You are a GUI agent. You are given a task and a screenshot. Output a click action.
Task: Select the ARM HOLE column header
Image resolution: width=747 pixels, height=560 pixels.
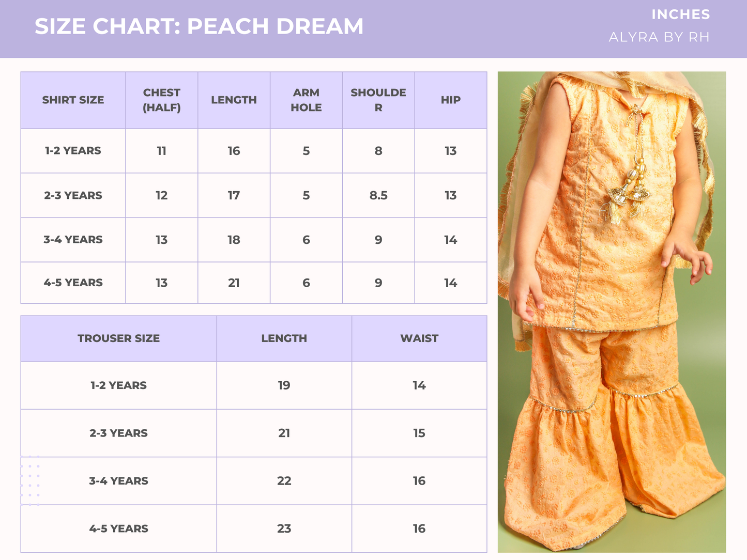pos(306,100)
